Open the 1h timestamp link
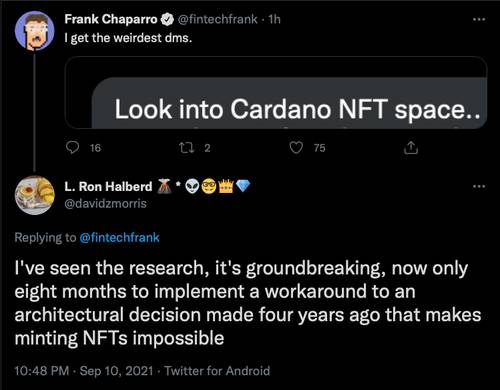Viewport: 500px width, 390px height. click(x=275, y=19)
